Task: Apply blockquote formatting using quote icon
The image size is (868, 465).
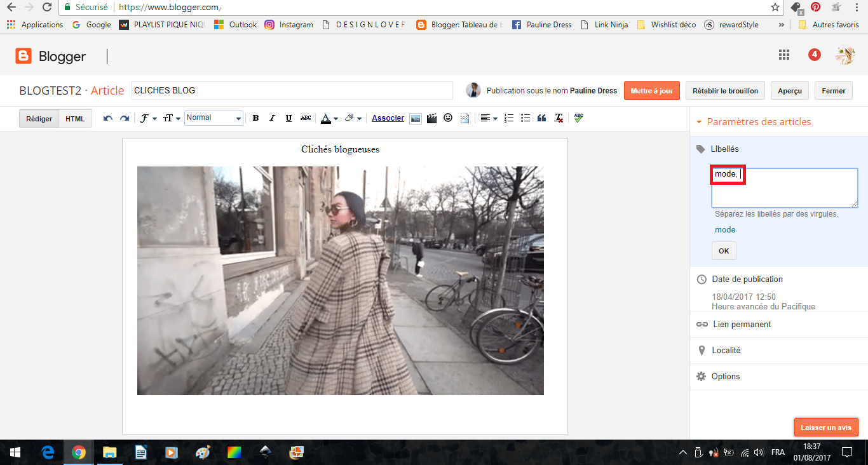Action: (542, 118)
